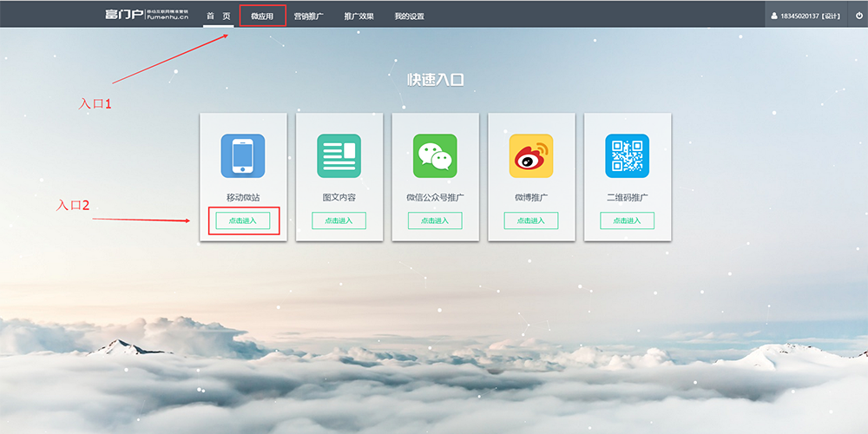The image size is (868, 434).
Task: Click 点击进入 under 图文内容
Action: (339, 220)
